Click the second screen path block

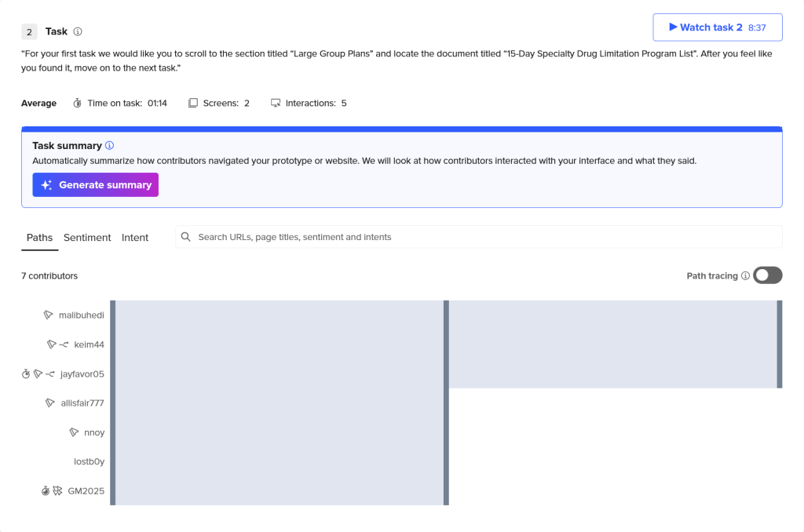coord(612,344)
